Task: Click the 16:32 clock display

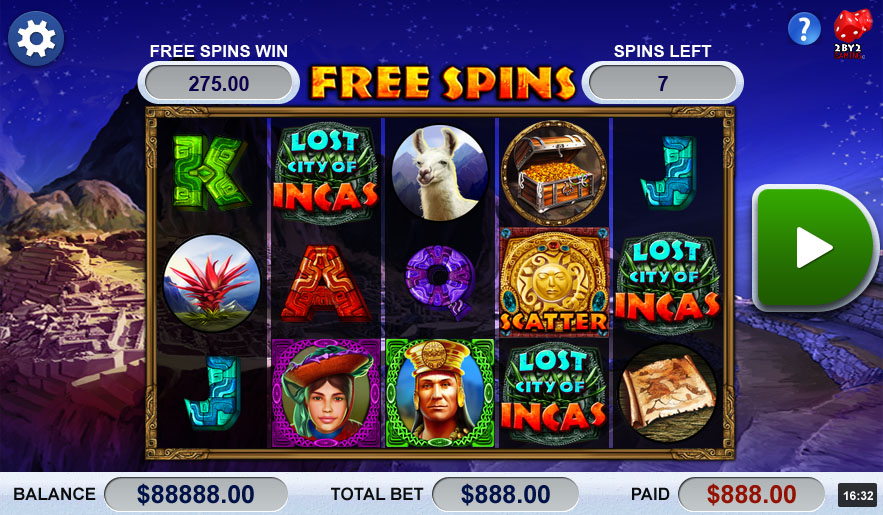Action: [x=858, y=496]
